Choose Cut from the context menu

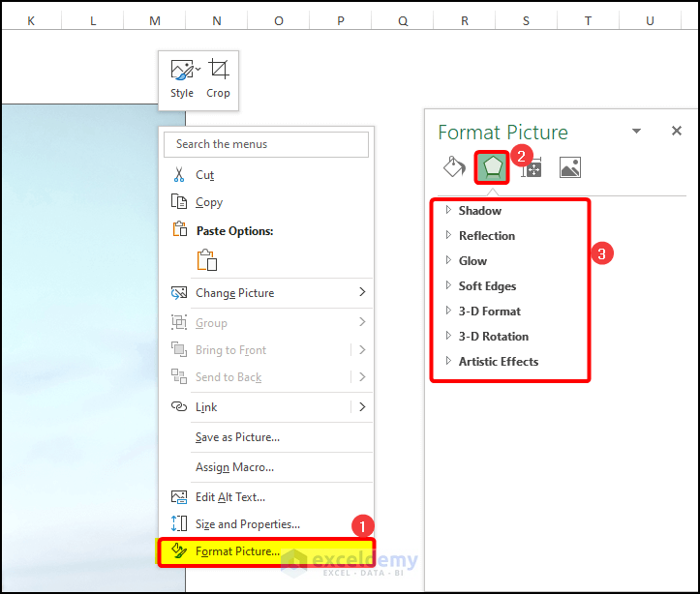point(266,175)
